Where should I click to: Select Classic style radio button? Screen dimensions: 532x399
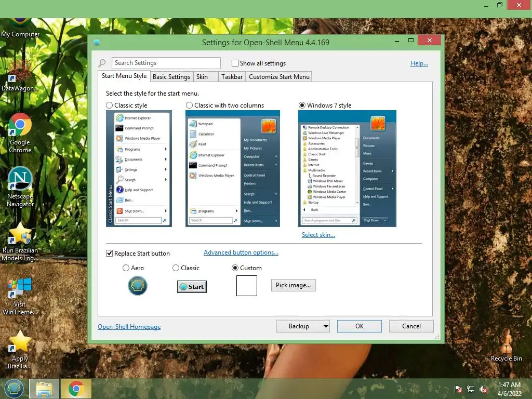click(x=109, y=105)
